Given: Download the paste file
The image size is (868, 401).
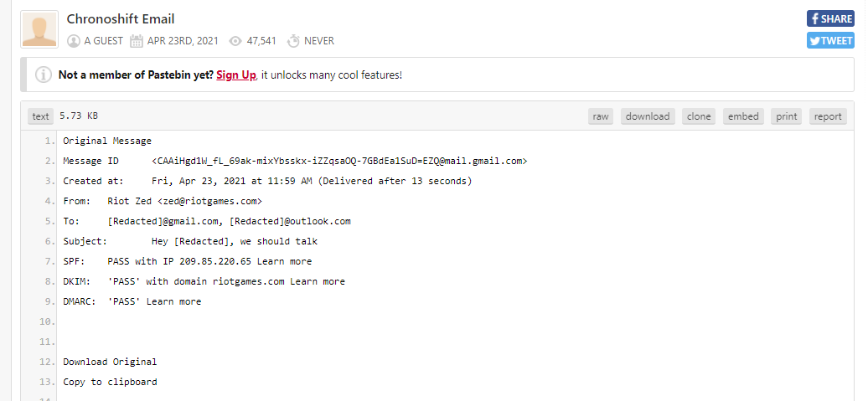Looking at the screenshot, I should (x=648, y=116).
